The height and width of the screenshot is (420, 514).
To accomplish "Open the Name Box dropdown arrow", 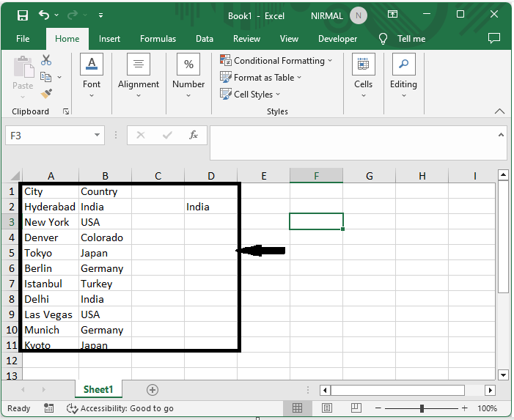I will (97, 135).
